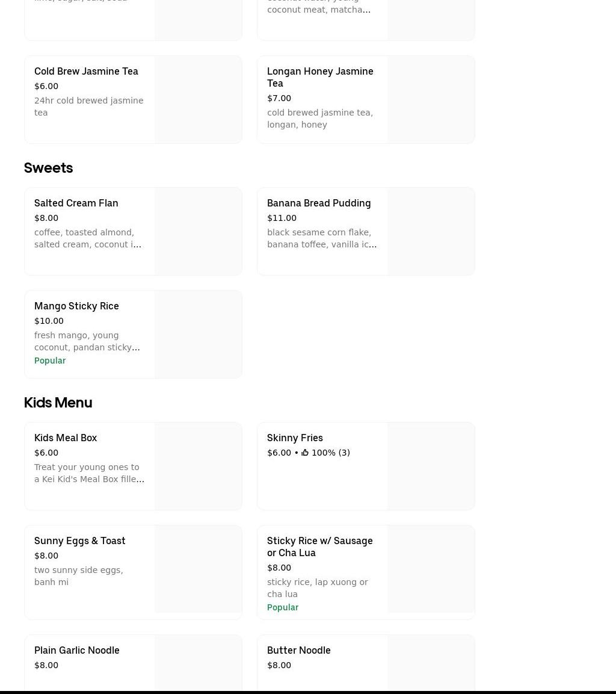This screenshot has width=616, height=694.
Task: Click the thumbs-up rating icon on Skinny Fries
Action: pos(305,453)
